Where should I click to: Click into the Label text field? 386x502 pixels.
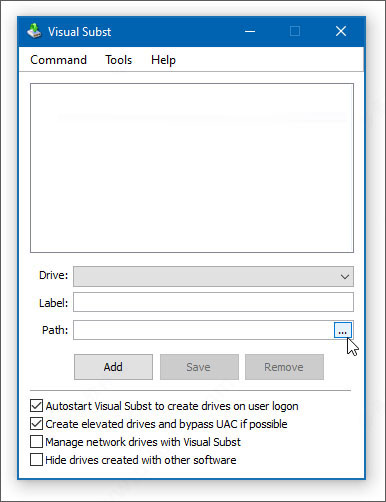click(213, 302)
